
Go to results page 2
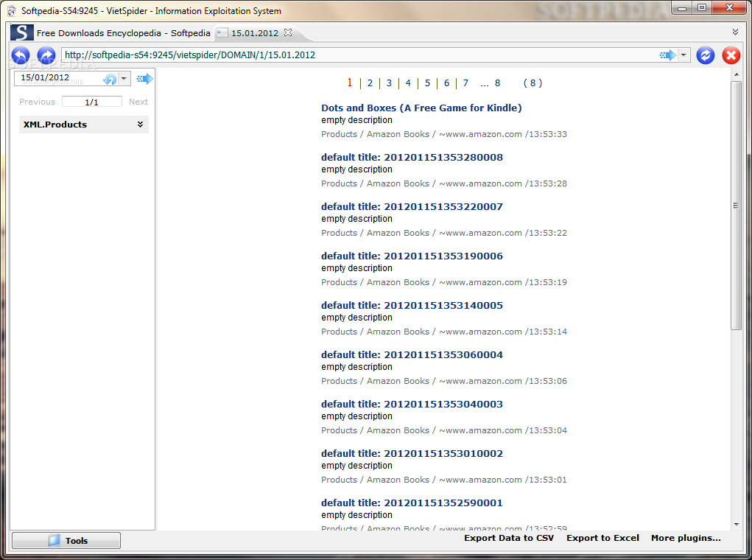(370, 83)
